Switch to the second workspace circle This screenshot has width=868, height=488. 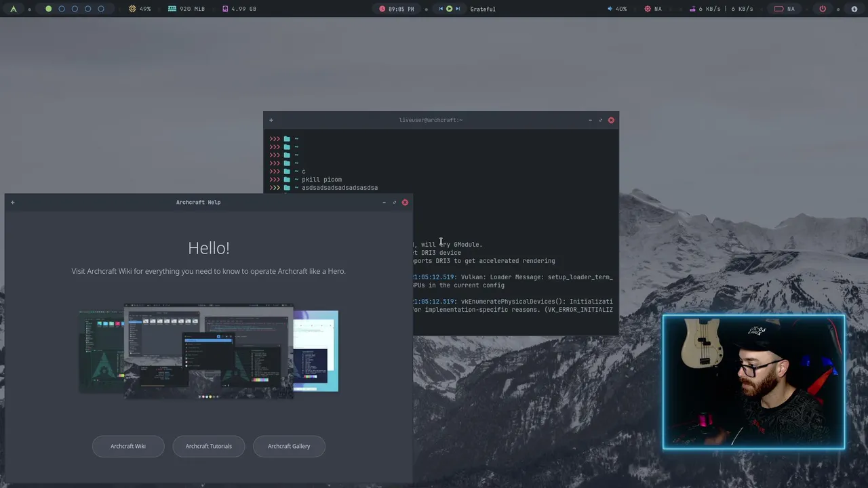tap(62, 9)
